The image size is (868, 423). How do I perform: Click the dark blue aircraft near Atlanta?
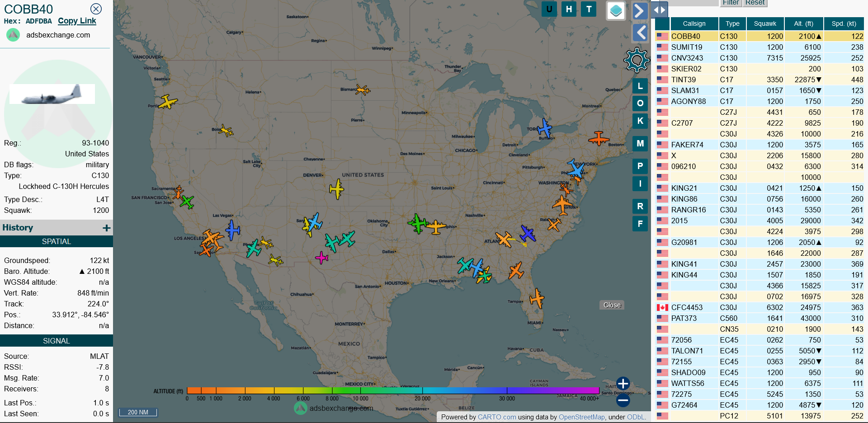pos(528,234)
